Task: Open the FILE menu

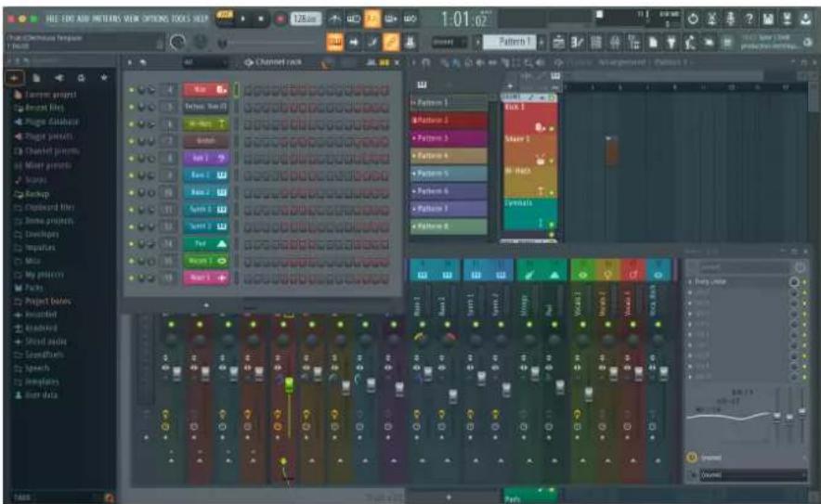Action: click(52, 19)
